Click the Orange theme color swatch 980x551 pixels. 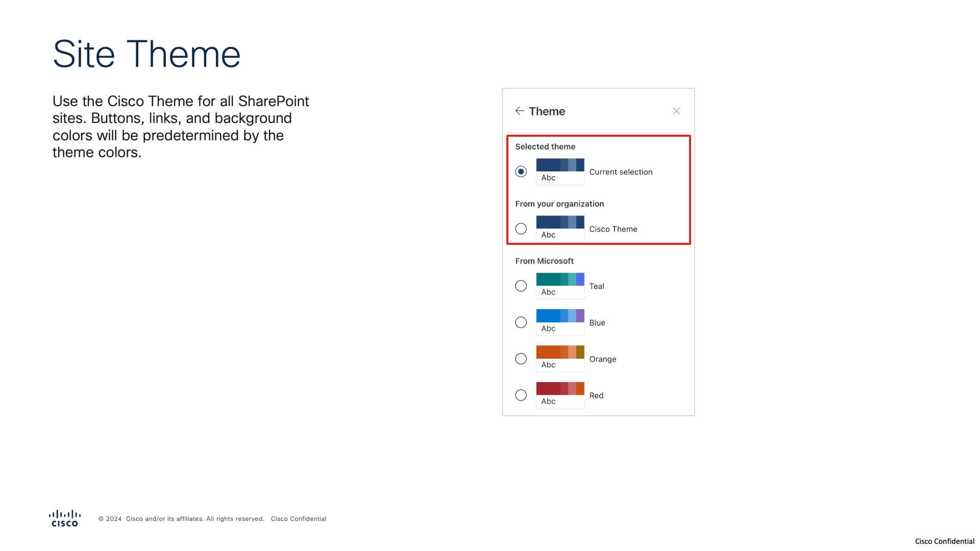pos(560,359)
